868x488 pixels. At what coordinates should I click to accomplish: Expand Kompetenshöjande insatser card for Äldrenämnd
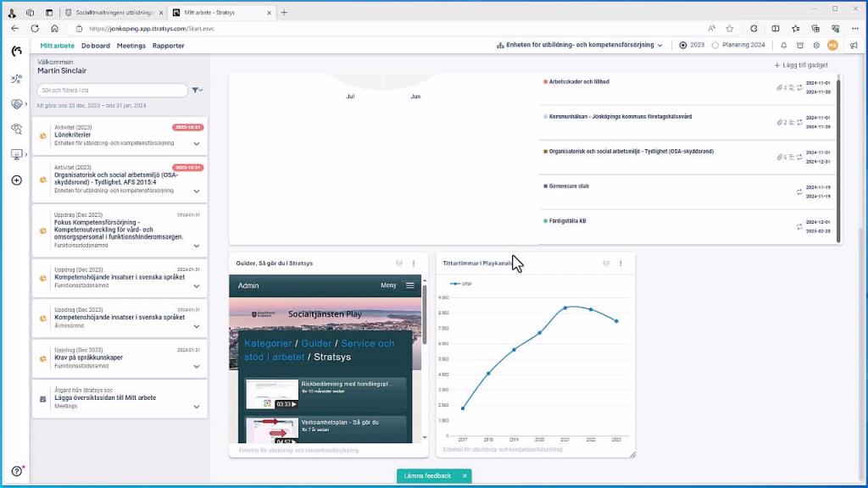pos(197,326)
